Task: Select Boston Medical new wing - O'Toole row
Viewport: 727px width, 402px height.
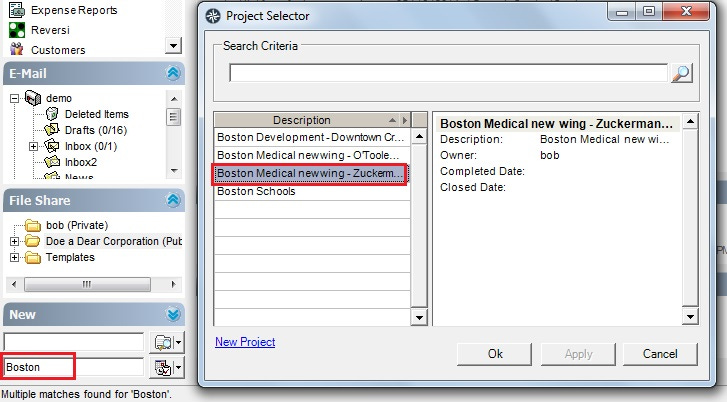Action: click(x=312, y=155)
